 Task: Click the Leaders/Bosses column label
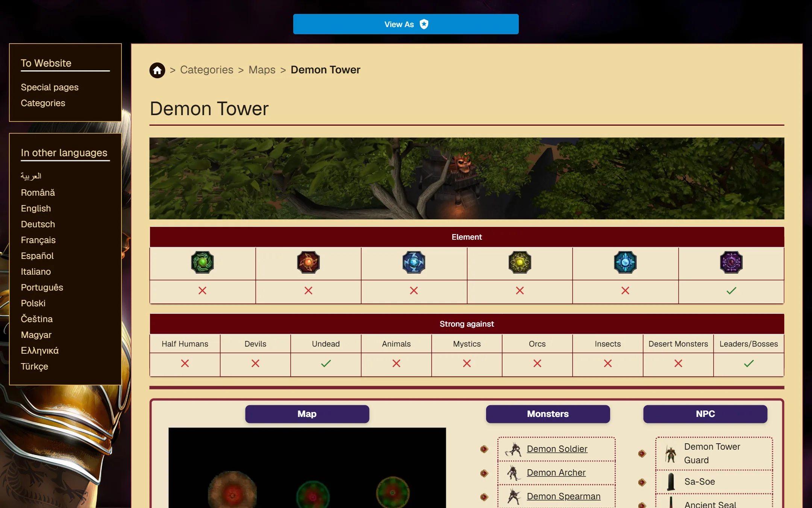coord(749,344)
